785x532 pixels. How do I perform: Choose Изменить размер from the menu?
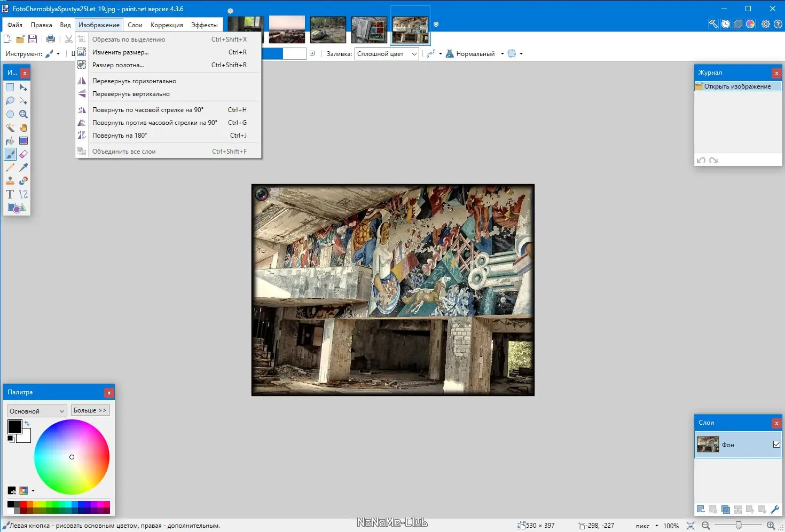[x=120, y=52]
